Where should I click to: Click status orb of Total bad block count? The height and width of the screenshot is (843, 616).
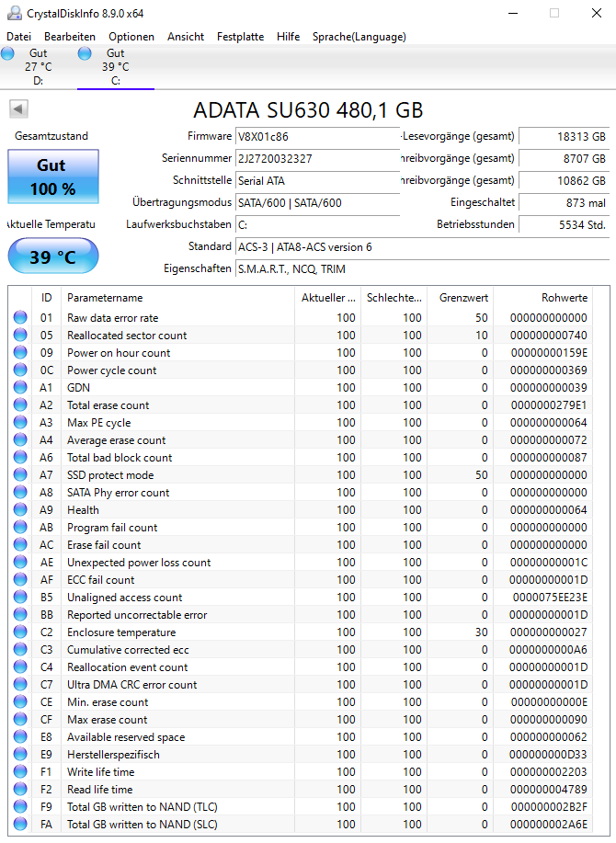tap(20, 457)
